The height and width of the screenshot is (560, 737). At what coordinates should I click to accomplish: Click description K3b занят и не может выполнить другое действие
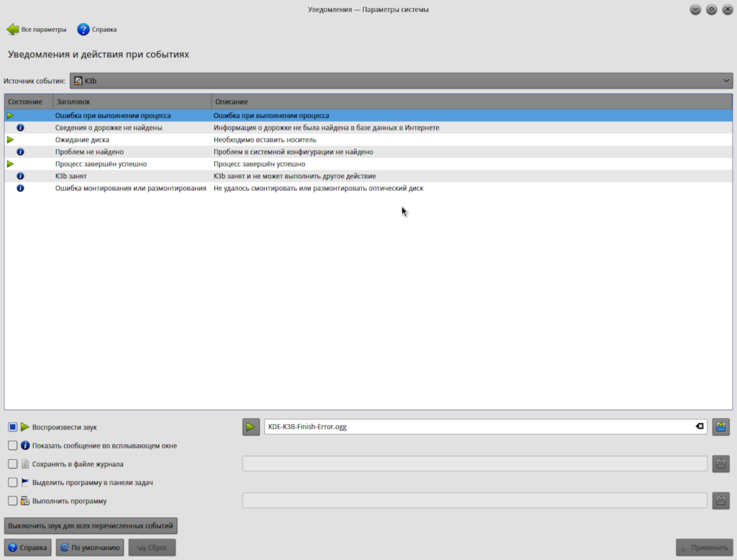pyautogui.click(x=294, y=176)
